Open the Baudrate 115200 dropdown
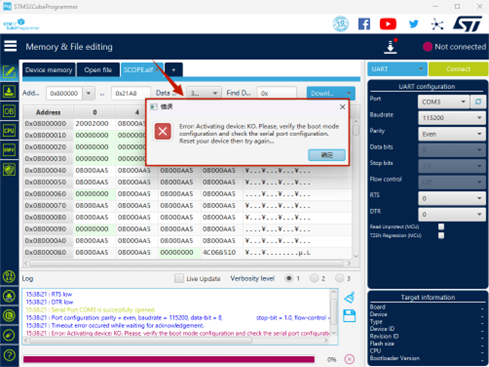Viewport: 489px width, 367px height. [452, 118]
